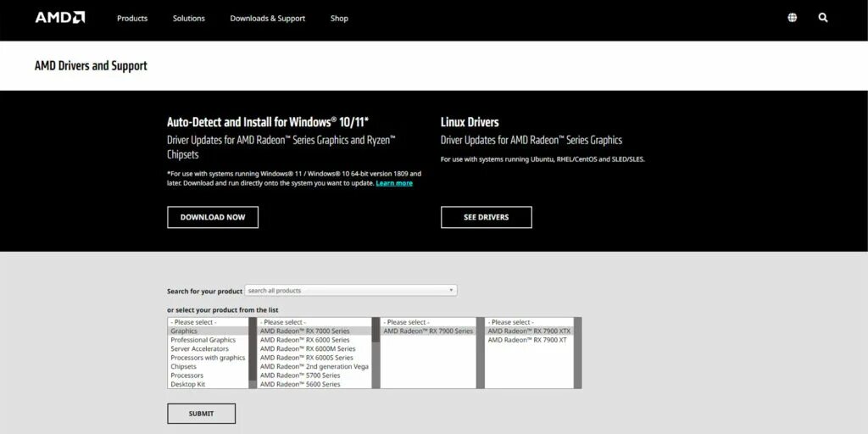The image size is (868, 434).
Task: Open the Products menu
Action: (132, 19)
